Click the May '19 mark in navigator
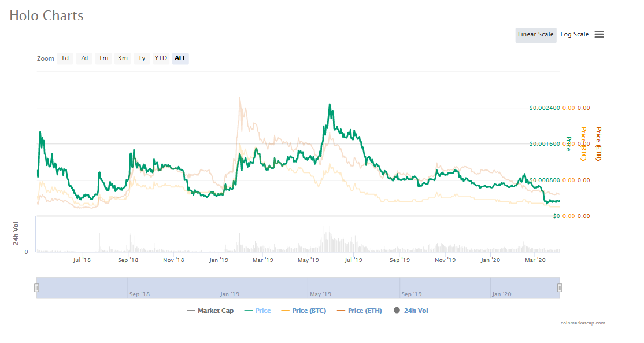This screenshot has width=644, height=343. tap(320, 294)
